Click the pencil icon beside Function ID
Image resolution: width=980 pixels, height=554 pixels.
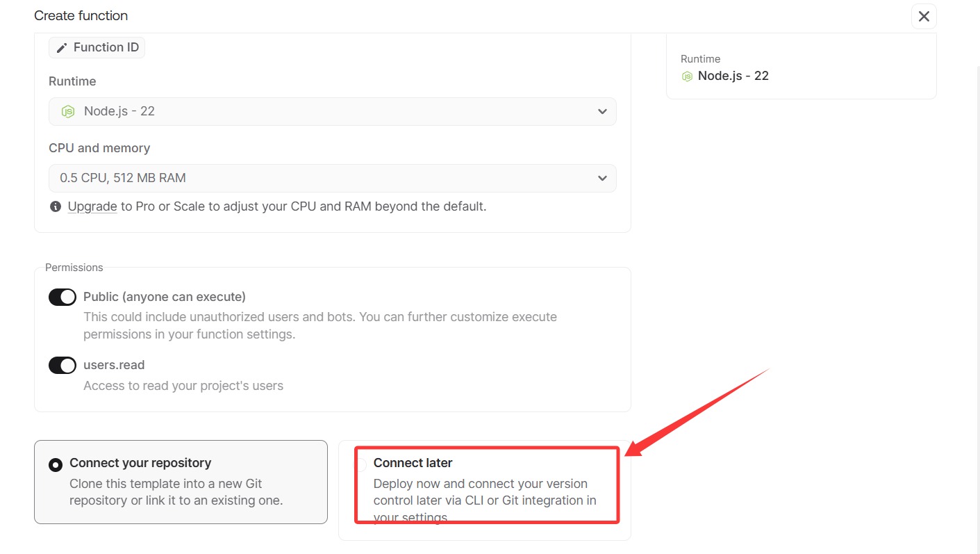click(62, 48)
